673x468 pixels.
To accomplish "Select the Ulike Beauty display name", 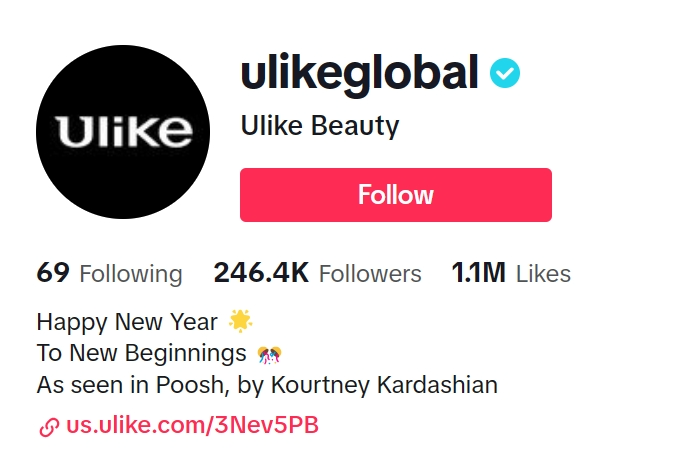I will (x=320, y=126).
